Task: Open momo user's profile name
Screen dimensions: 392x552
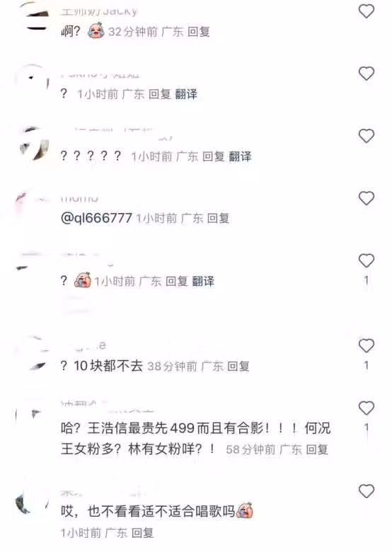Action: (79, 199)
